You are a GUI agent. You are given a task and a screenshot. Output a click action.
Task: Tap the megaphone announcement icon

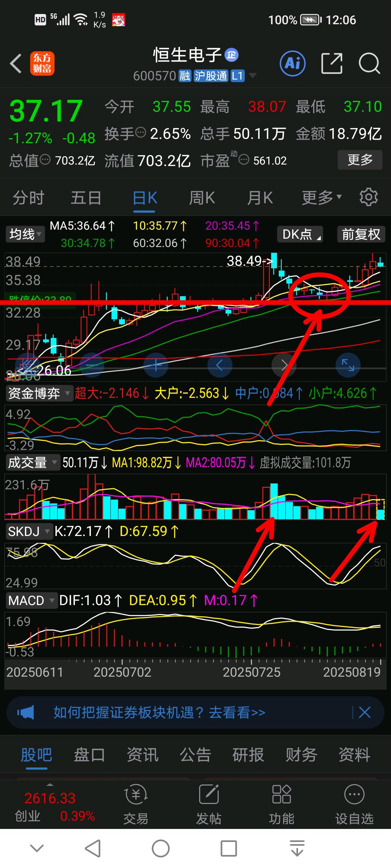coord(26,712)
